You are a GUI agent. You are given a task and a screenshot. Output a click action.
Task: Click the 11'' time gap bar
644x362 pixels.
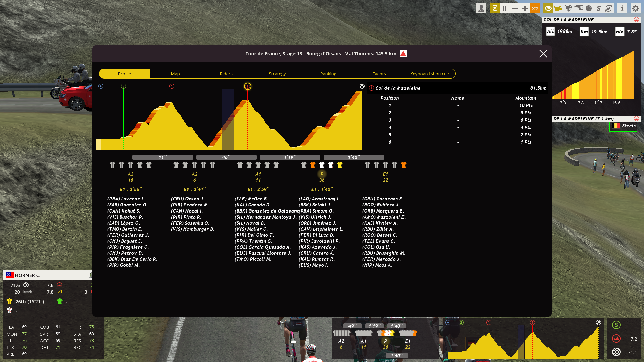[x=163, y=157]
